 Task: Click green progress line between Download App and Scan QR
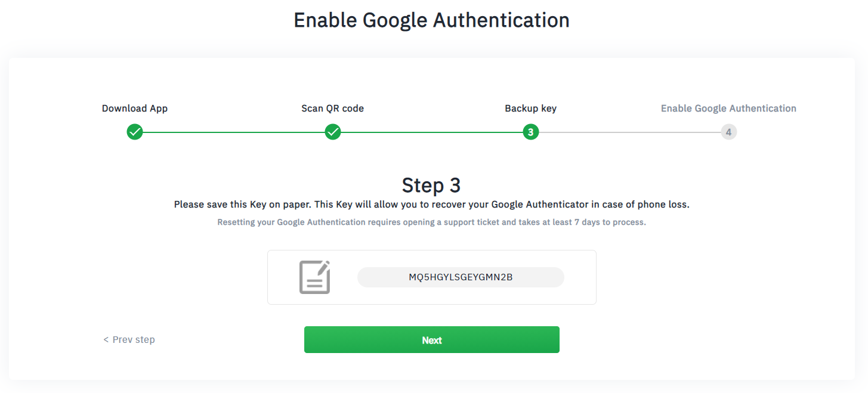point(234,132)
